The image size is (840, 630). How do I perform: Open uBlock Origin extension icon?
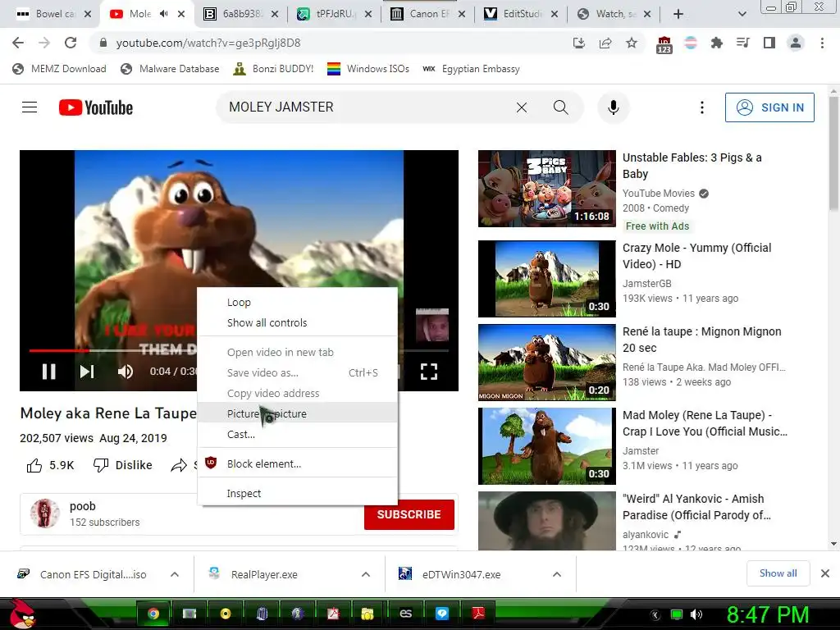point(664,44)
